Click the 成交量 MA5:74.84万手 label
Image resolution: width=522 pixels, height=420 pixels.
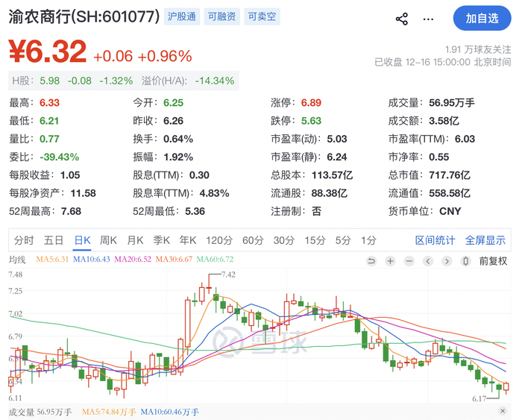(x=109, y=412)
